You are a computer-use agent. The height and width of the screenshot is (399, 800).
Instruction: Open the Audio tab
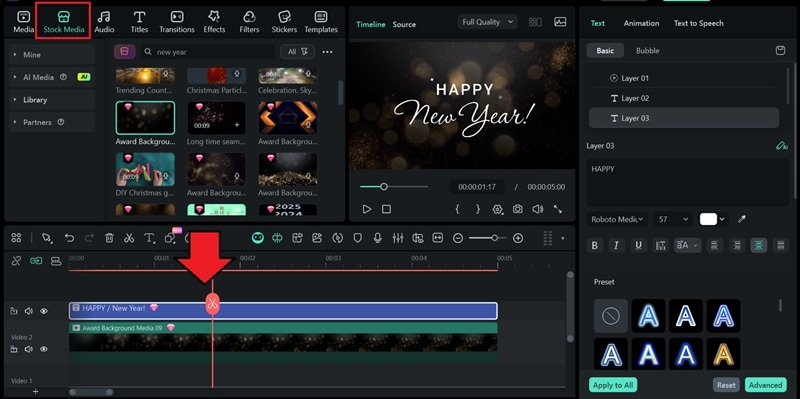(104, 22)
